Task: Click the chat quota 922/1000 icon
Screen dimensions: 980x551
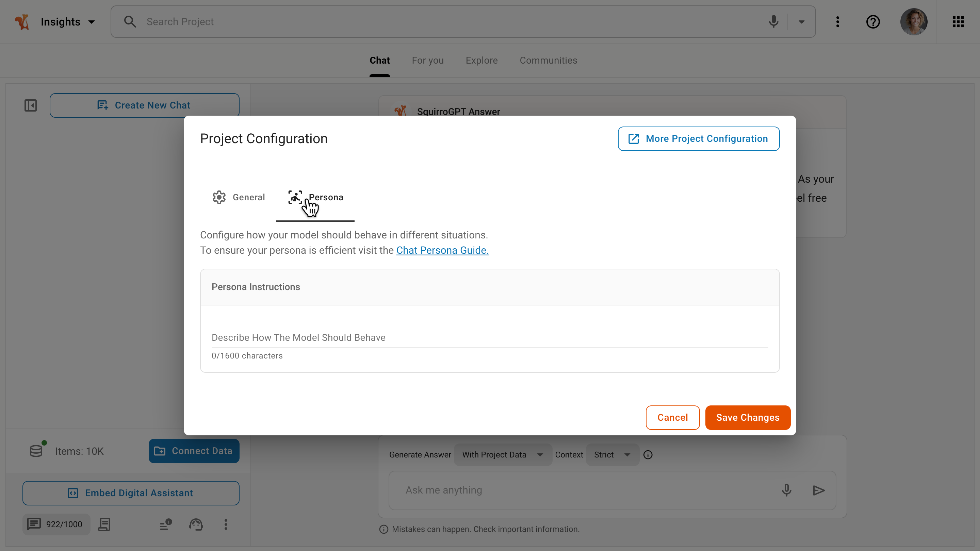Action: pyautogui.click(x=34, y=524)
